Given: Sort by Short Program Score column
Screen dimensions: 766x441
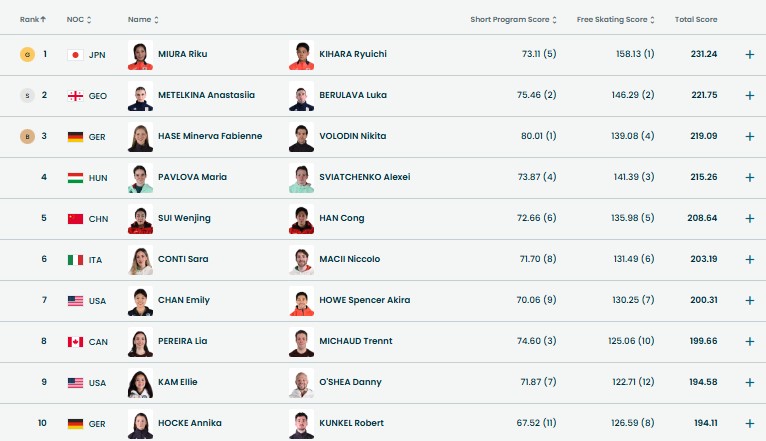Looking at the screenshot, I should coord(514,19).
